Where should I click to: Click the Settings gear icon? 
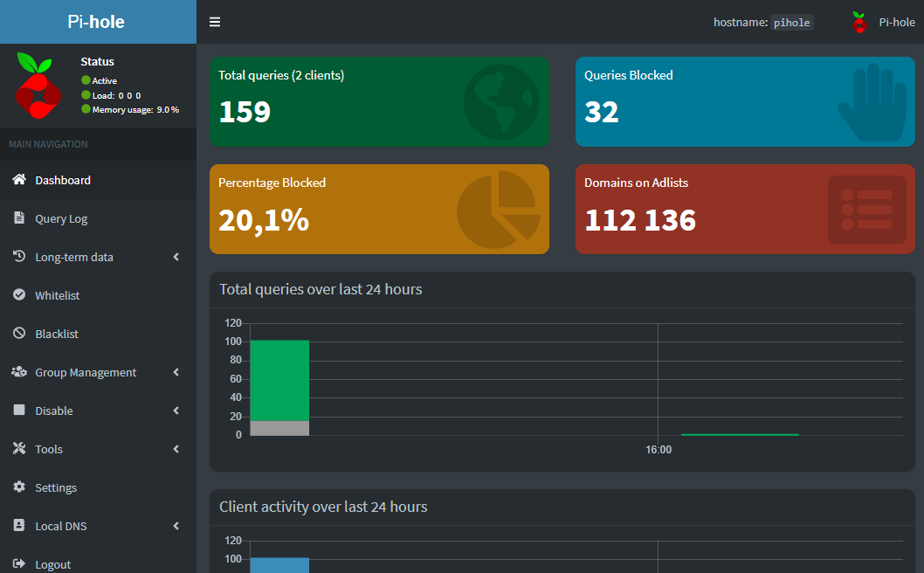pyautogui.click(x=19, y=487)
